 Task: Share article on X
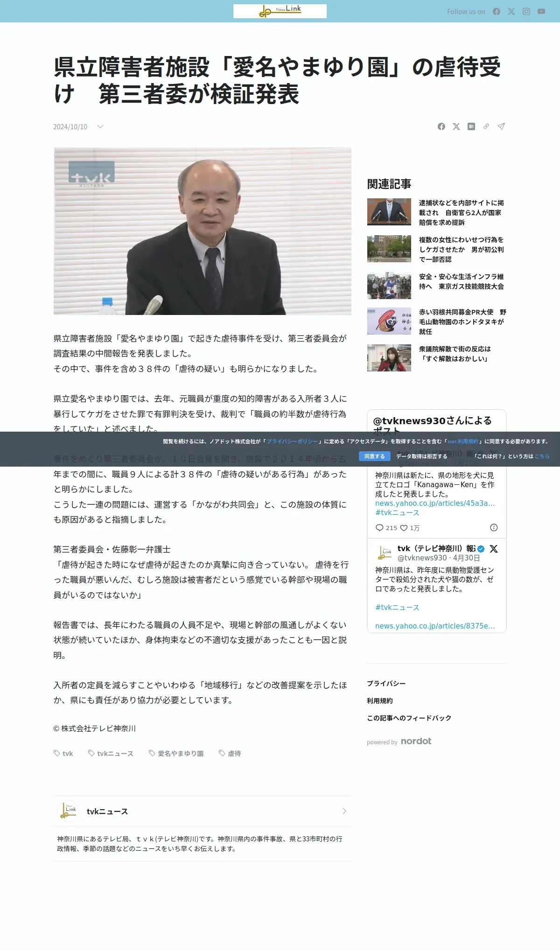tap(456, 126)
